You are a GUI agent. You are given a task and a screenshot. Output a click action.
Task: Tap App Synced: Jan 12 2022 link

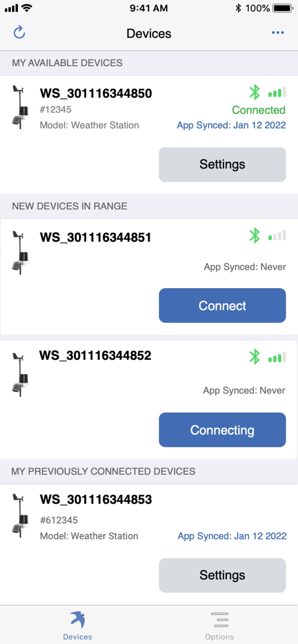231,125
